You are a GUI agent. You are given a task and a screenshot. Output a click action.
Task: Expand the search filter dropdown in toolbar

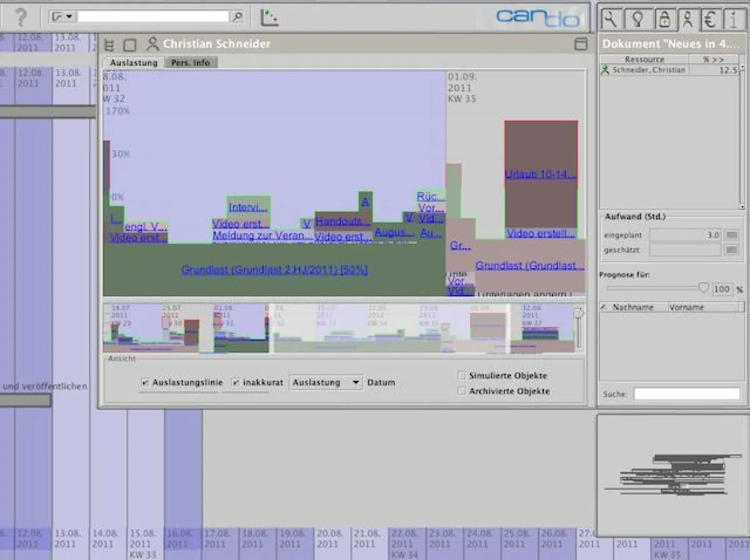62,17
